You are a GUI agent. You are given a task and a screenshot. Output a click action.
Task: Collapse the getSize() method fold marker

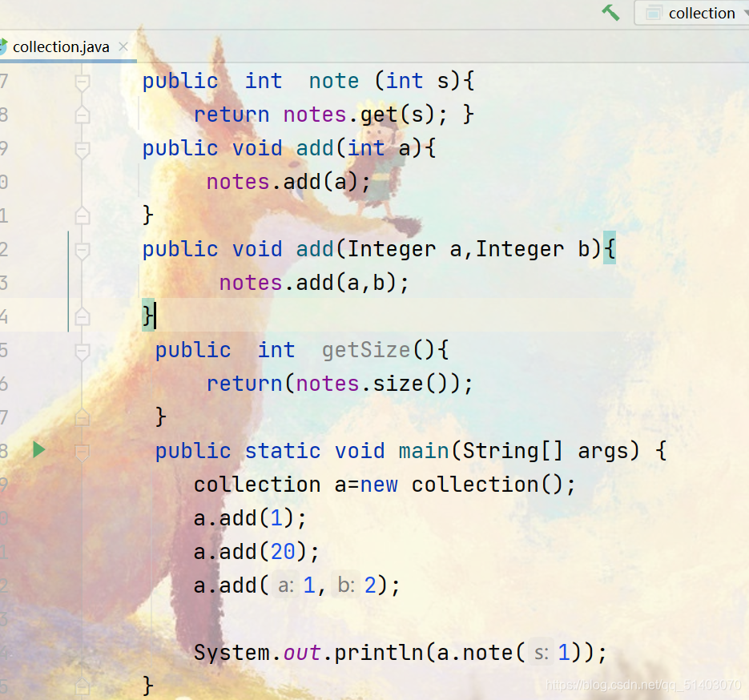pos(83,352)
